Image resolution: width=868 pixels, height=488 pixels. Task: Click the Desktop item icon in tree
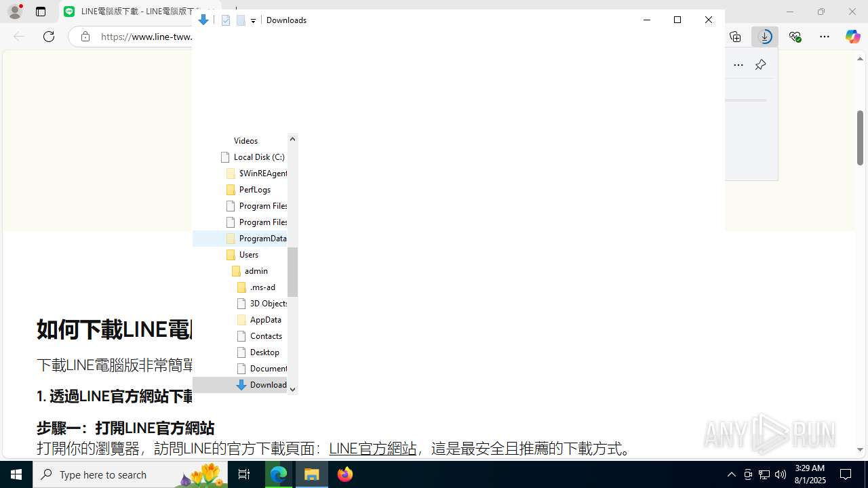click(241, 352)
